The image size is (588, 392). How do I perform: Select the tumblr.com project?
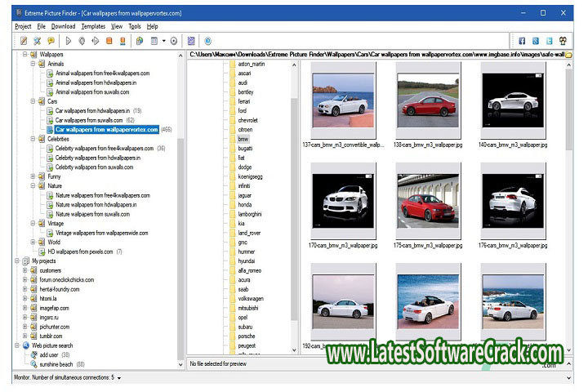(51, 336)
